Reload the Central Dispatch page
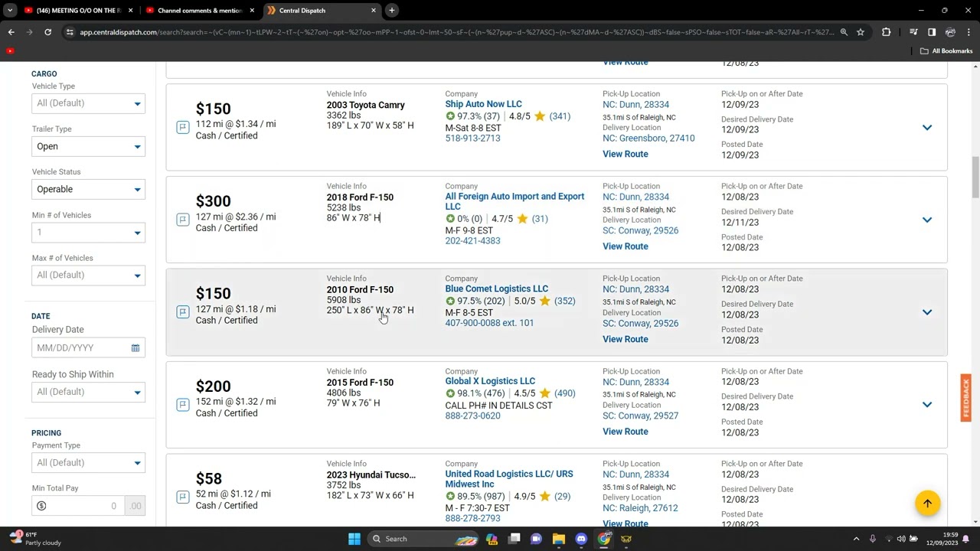 pyautogui.click(x=47, y=32)
